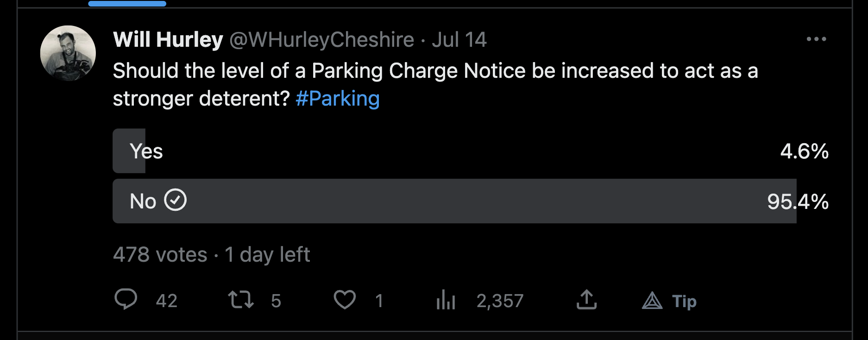Click the Tip label text

pyautogui.click(x=684, y=302)
